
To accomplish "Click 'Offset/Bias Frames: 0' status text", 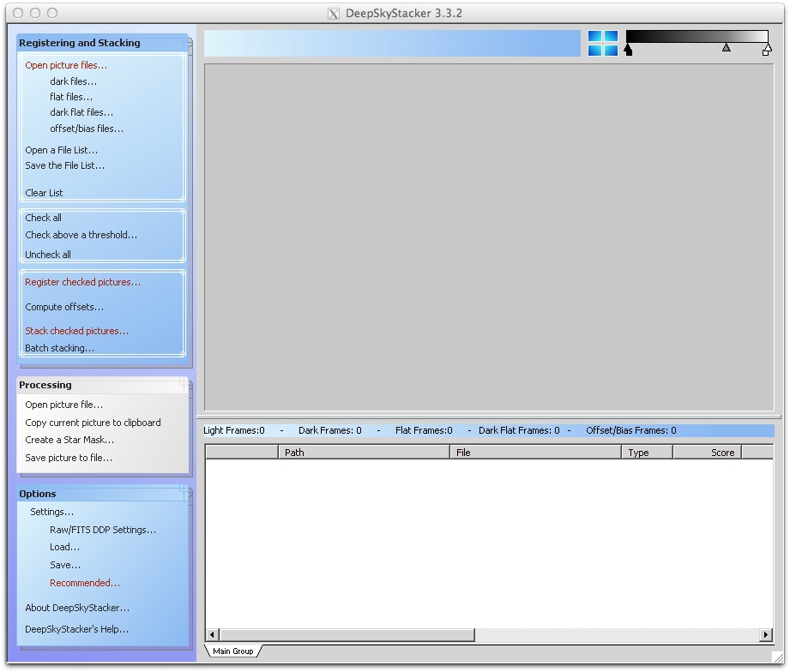I will (x=630, y=430).
